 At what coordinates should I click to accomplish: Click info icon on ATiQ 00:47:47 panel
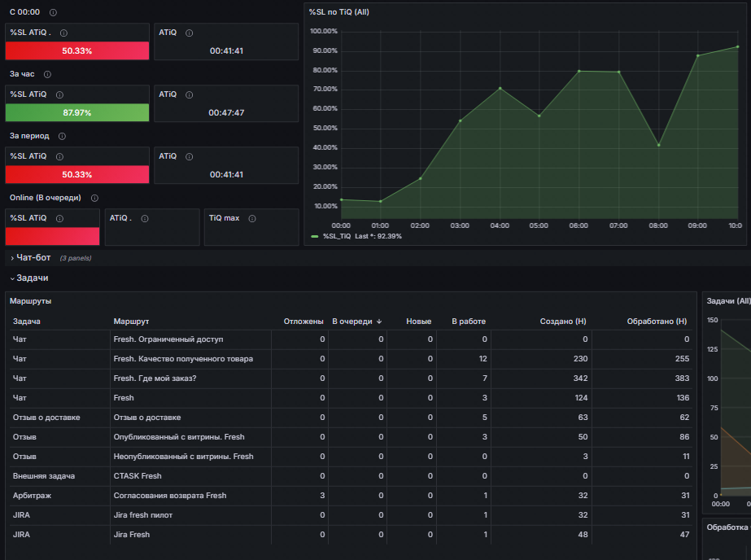click(190, 95)
